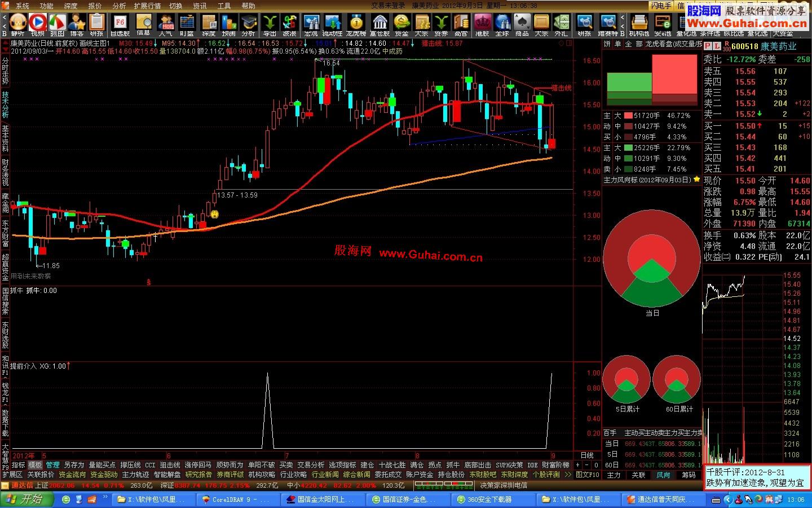Open the 资金流向 link

[x=72, y=475]
